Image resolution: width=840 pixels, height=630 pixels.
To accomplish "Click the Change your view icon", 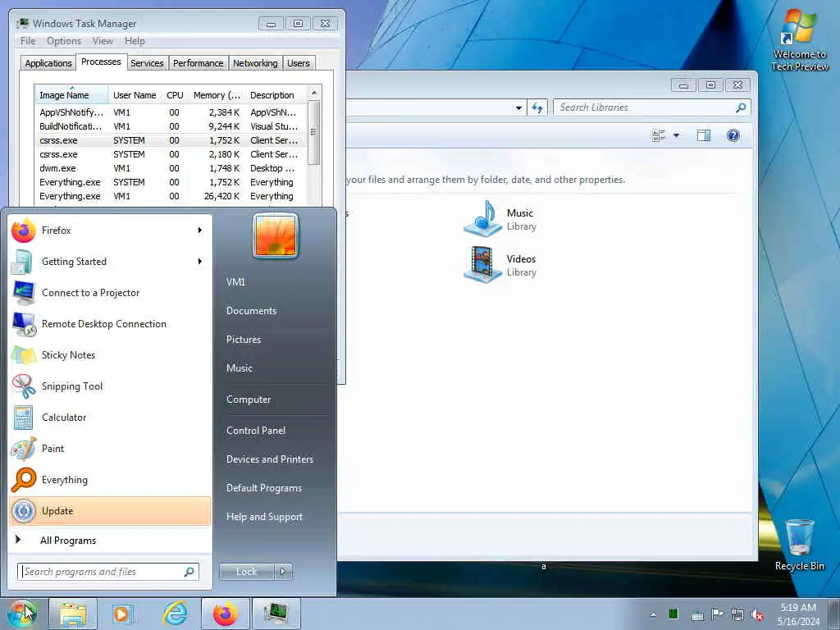I will point(659,135).
